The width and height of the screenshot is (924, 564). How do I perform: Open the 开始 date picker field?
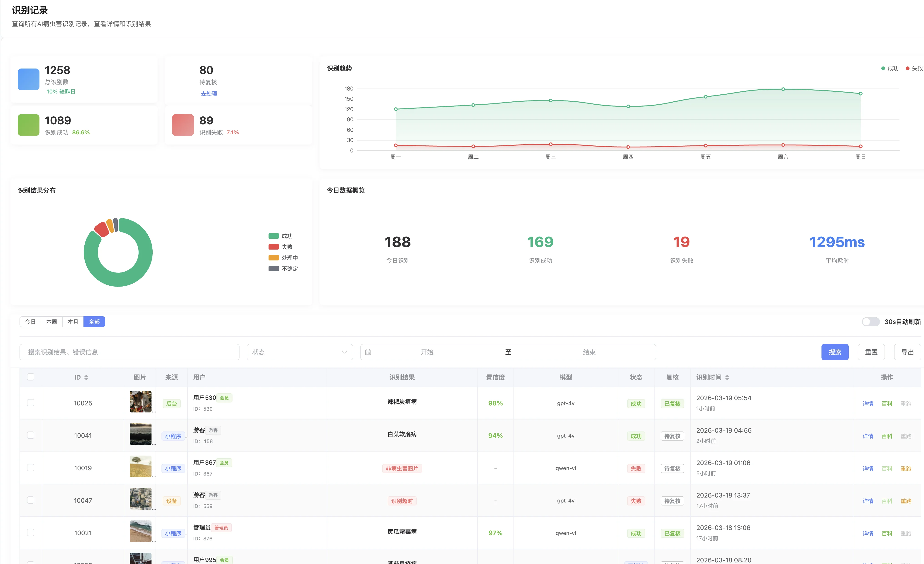(x=427, y=352)
